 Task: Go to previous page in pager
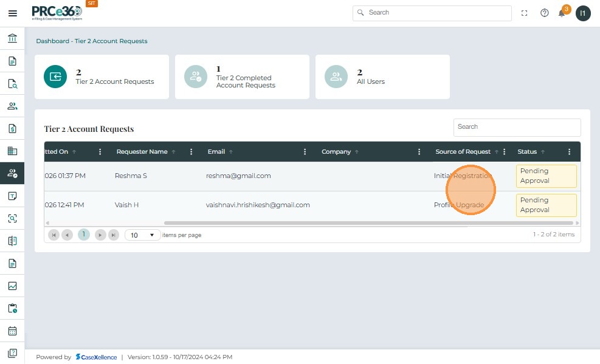coord(67,235)
